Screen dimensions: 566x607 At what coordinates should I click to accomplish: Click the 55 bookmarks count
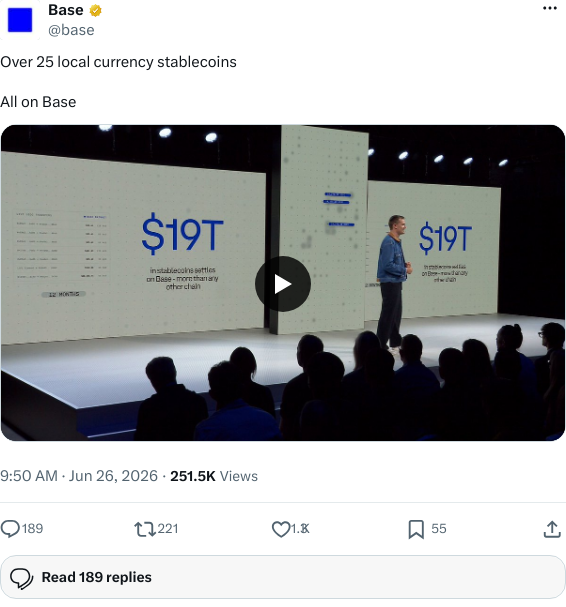[439, 529]
